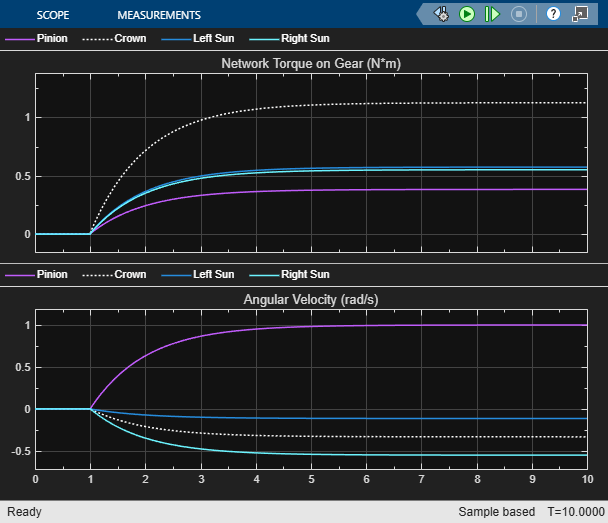
Task: Toggle Right Sun in bottom legend
Action: (x=291, y=274)
